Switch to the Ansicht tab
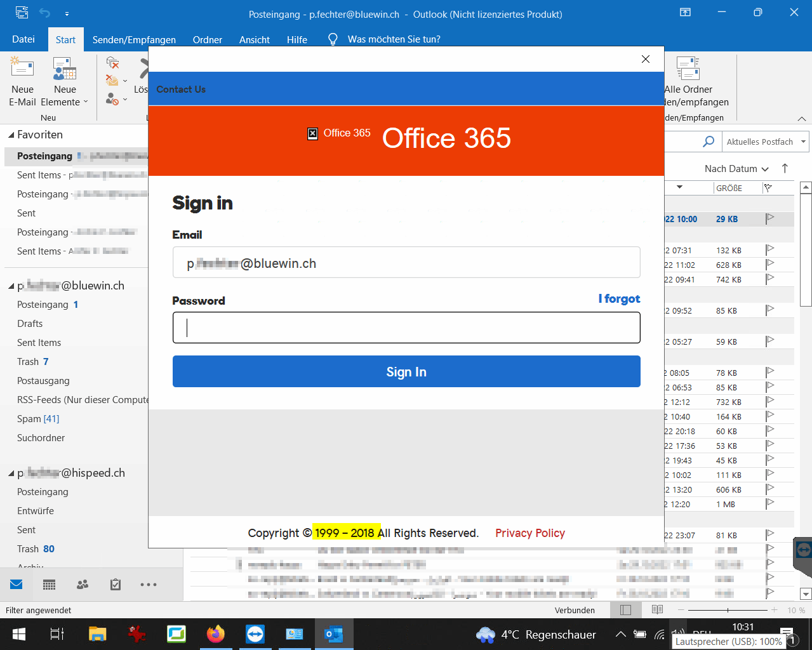This screenshot has height=650, width=812. click(x=255, y=39)
